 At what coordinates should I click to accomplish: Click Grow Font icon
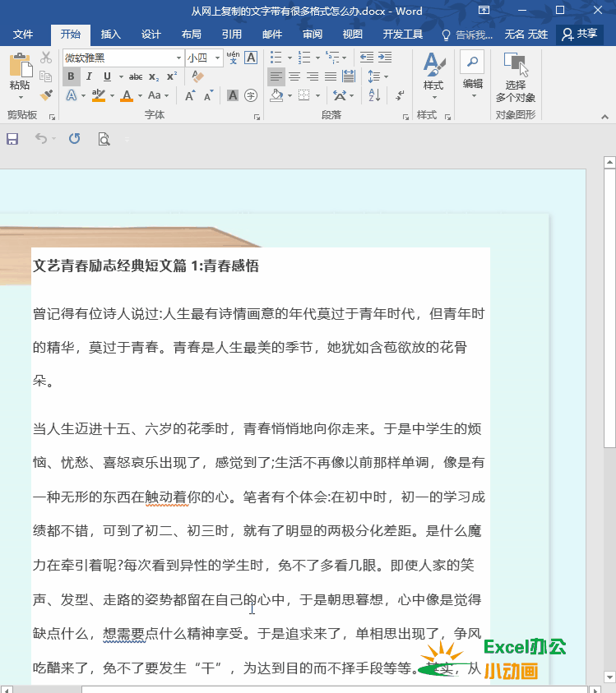click(190, 95)
